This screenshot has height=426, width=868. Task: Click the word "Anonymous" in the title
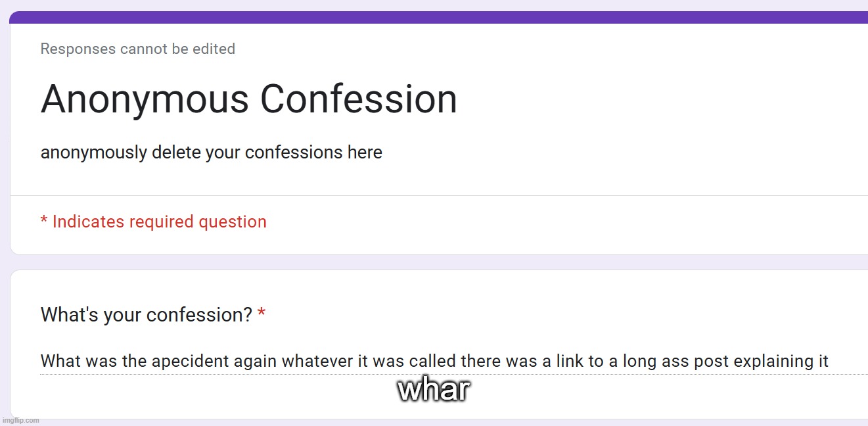pyautogui.click(x=145, y=100)
